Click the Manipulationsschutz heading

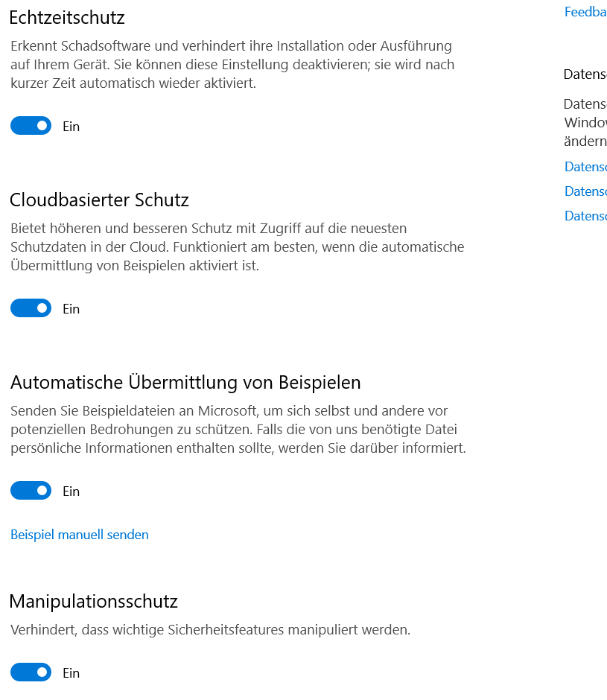(94, 601)
